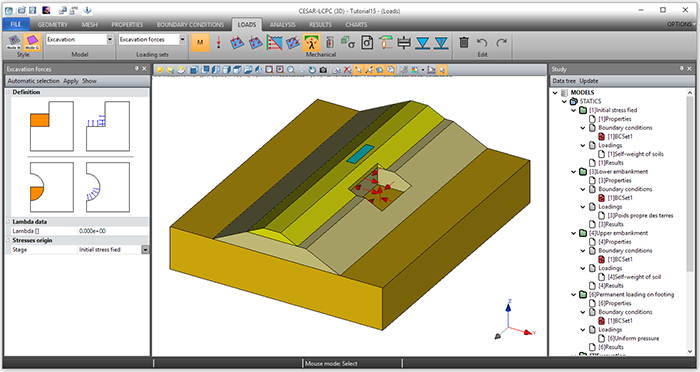The image size is (700, 372).
Task: Open the FILE tab
Action: 16,25
